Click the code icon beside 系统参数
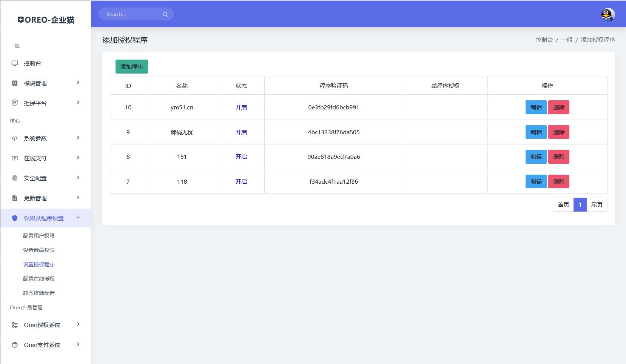This screenshot has width=626, height=364. (15, 138)
